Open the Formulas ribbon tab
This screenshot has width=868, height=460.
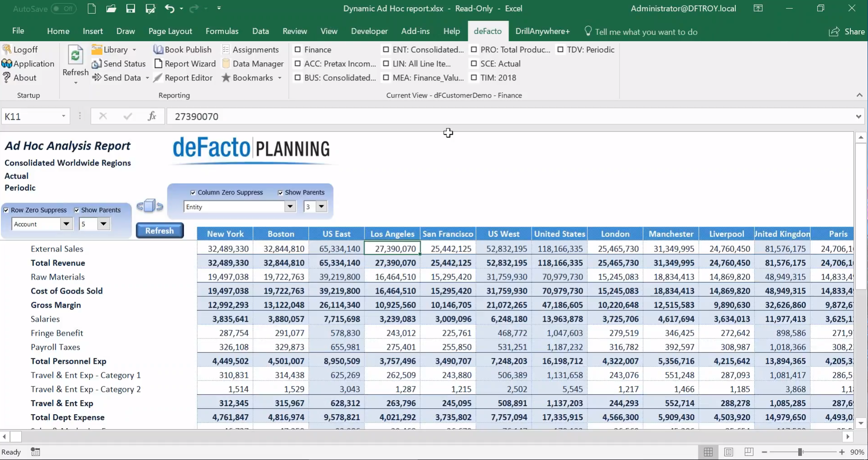coord(221,31)
